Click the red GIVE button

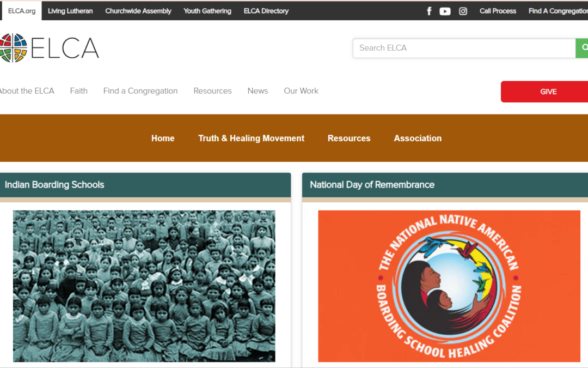(x=544, y=92)
